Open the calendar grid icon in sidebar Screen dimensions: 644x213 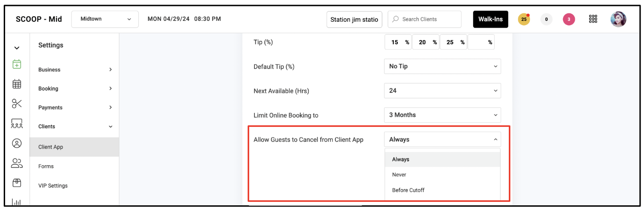(x=17, y=84)
